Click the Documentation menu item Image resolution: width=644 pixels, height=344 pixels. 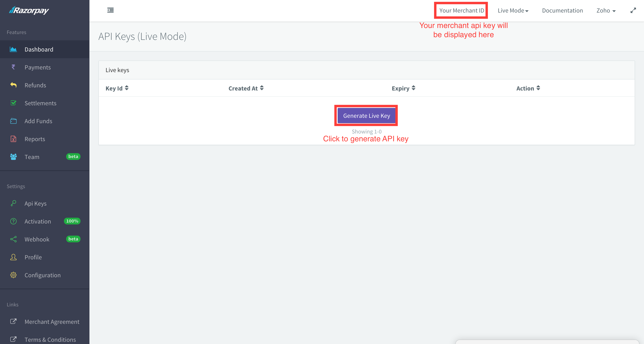[x=562, y=10]
